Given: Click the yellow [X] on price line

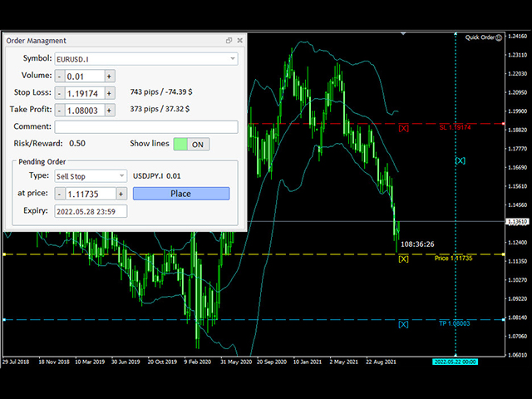Looking at the screenshot, I should (x=404, y=259).
